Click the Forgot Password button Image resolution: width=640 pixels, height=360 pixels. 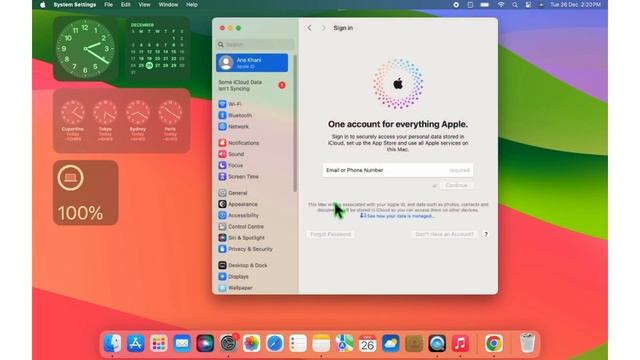(331, 234)
